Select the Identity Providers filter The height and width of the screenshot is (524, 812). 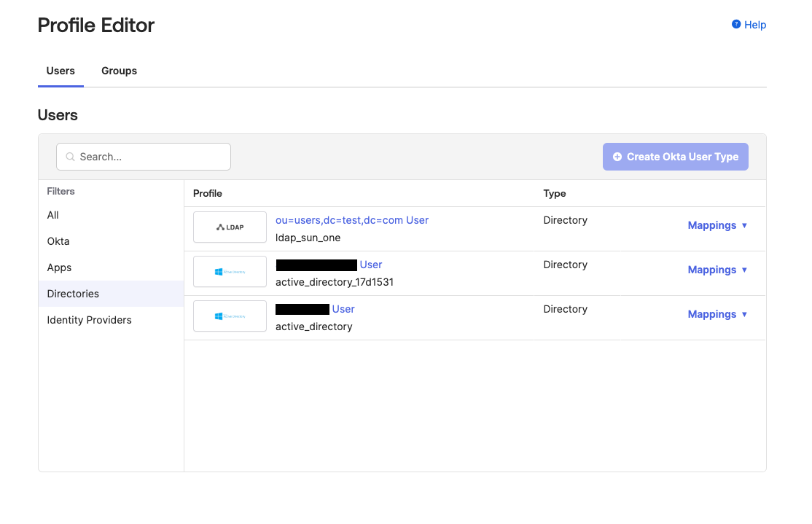click(x=89, y=320)
